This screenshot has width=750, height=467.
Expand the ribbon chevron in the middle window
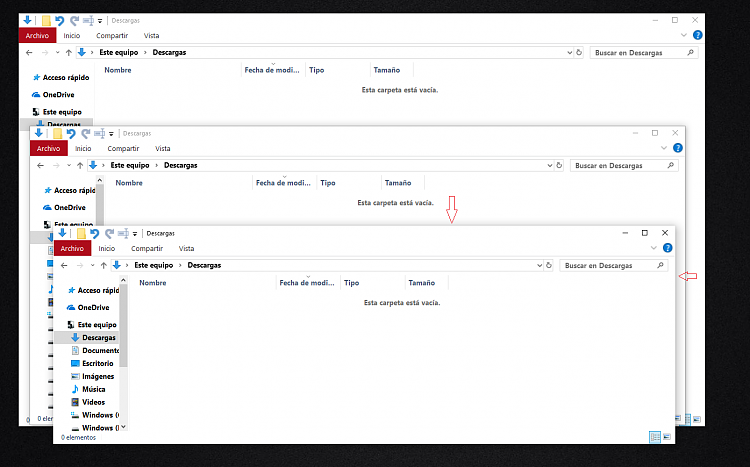[664, 148]
